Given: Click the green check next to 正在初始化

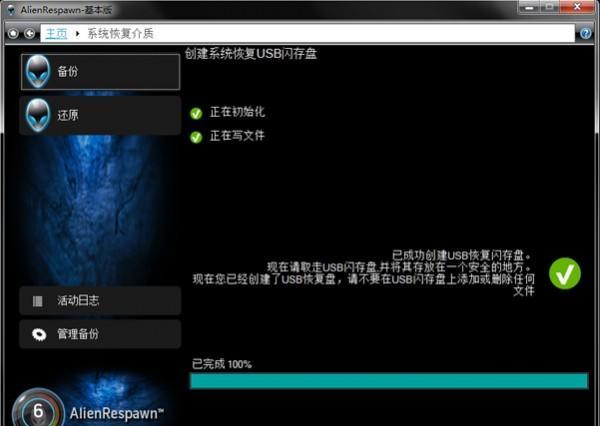Looking at the screenshot, I should coord(196,113).
